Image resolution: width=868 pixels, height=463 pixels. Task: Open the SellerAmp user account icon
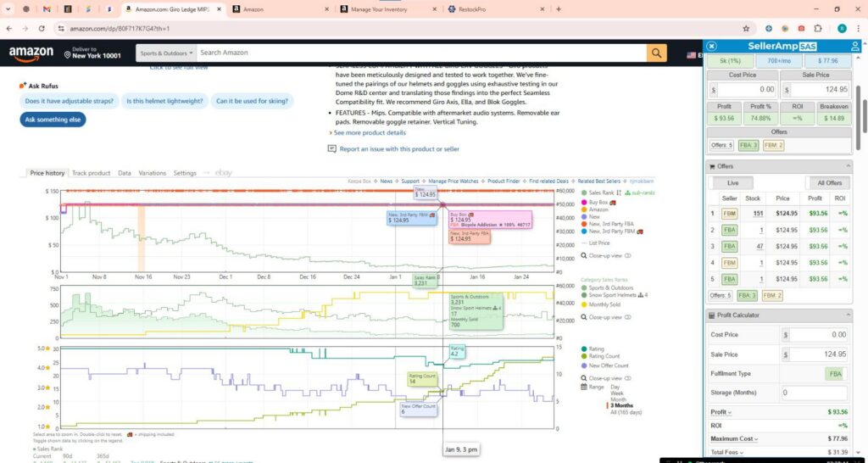point(853,46)
